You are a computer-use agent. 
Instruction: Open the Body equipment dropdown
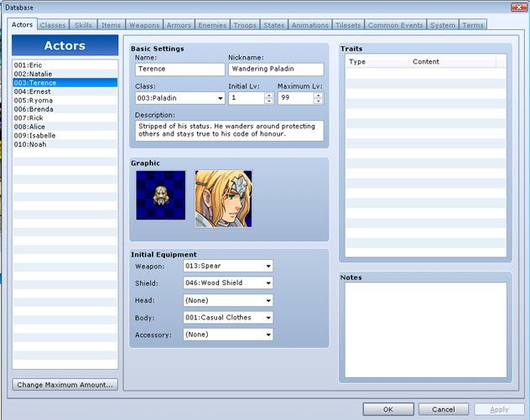point(228,318)
